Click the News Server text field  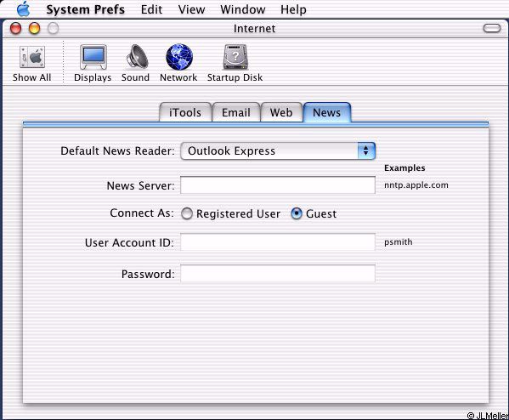[278, 185]
